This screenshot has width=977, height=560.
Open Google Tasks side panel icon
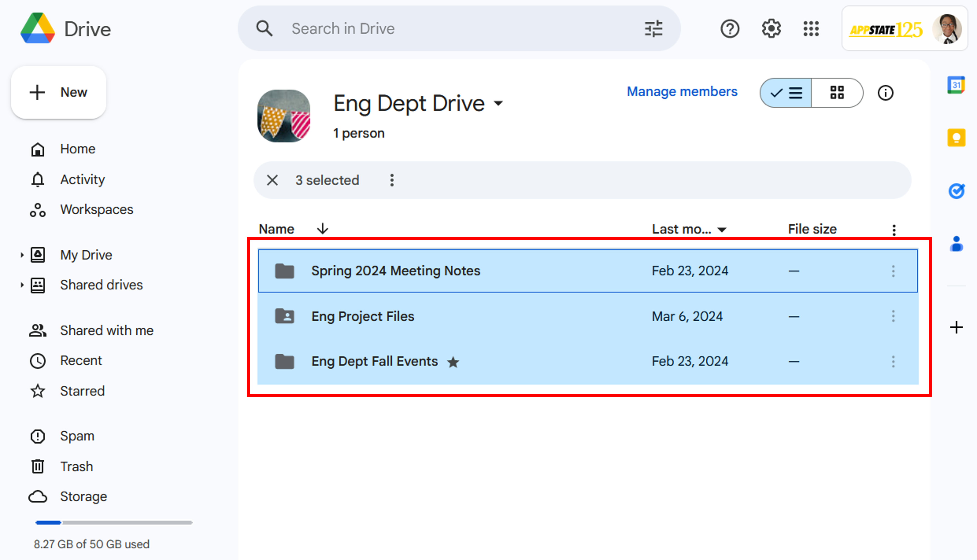(956, 191)
